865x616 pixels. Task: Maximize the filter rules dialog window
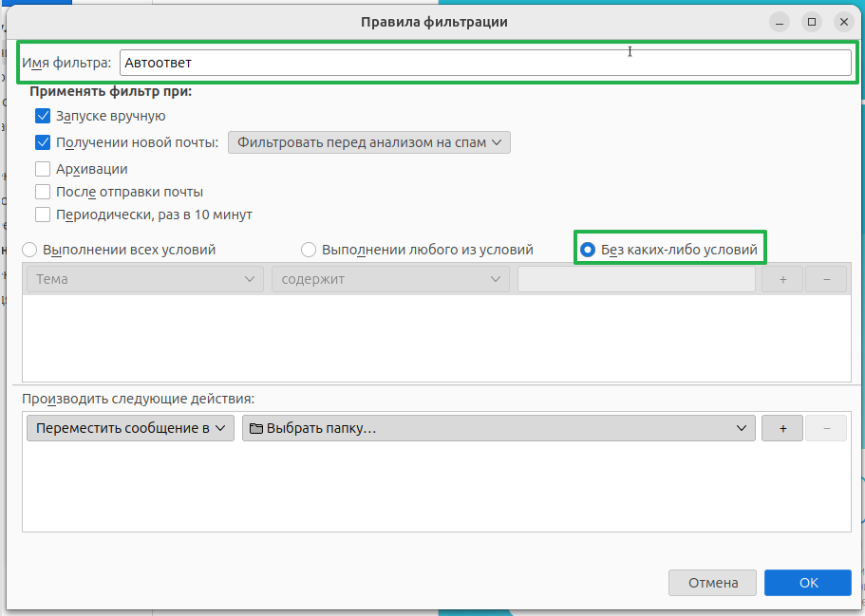[x=811, y=21]
